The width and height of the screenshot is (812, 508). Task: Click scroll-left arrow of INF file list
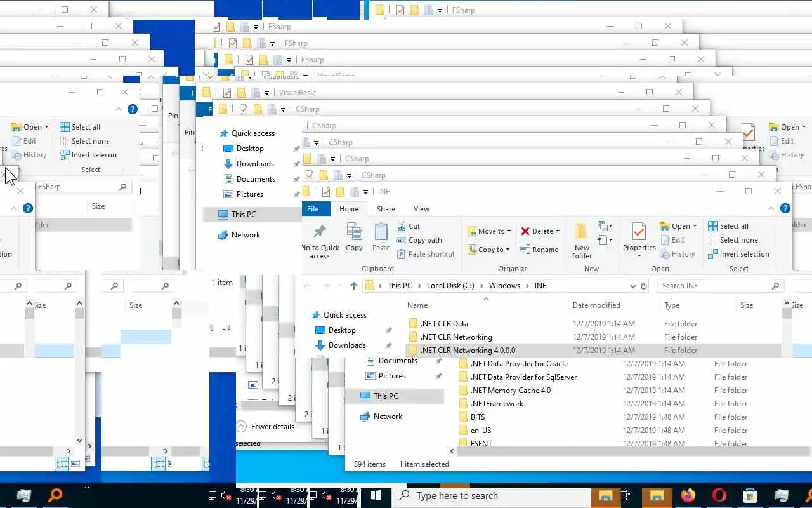pyautogui.click(x=452, y=451)
